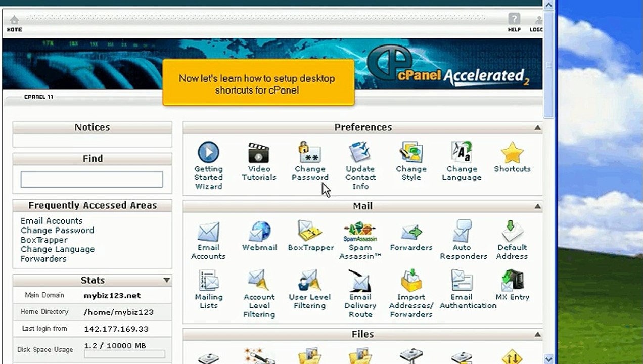
Task: Click the Mail section header title
Action: (363, 206)
